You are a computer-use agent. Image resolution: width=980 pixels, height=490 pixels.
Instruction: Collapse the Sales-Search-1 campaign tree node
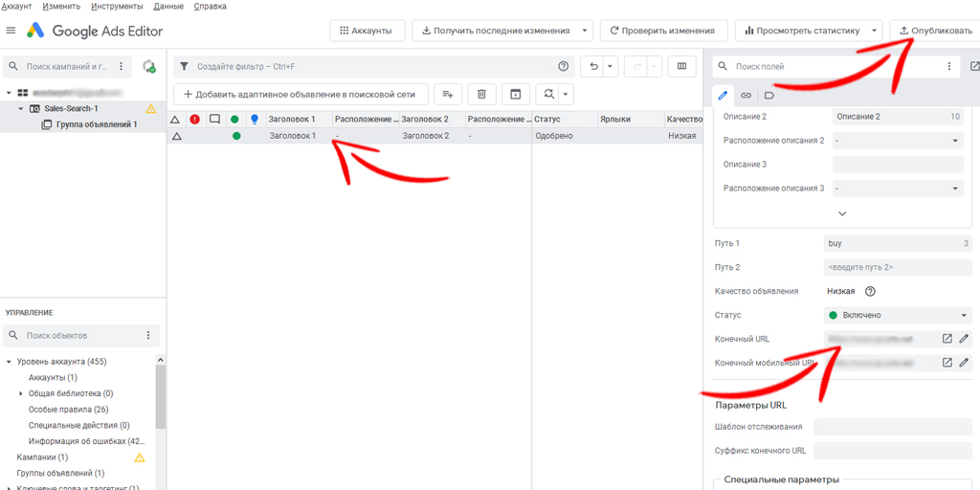(21, 108)
